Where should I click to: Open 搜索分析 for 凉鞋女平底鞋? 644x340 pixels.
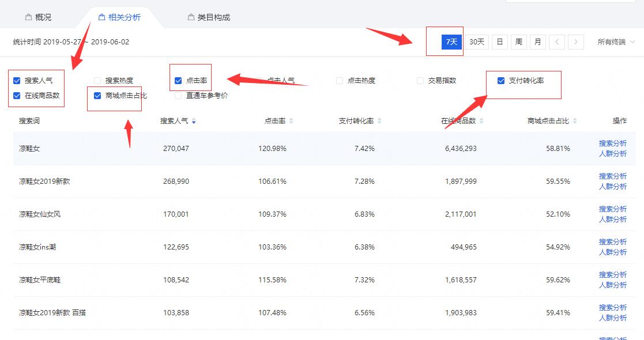tap(613, 275)
